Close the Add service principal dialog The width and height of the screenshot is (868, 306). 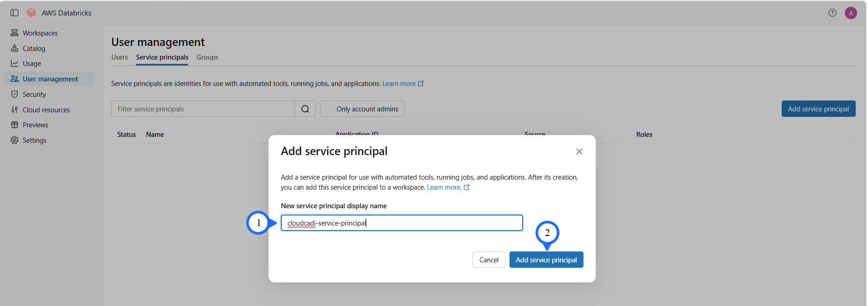click(x=579, y=151)
